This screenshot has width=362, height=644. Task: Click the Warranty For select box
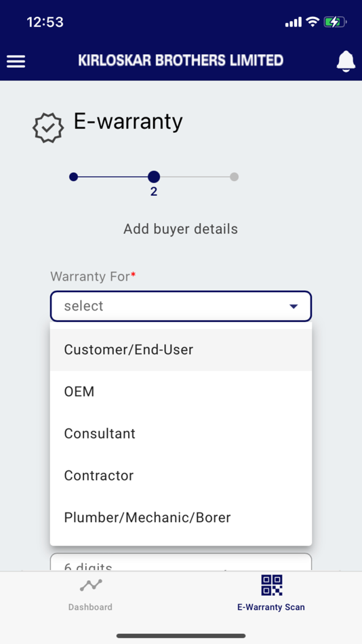[x=181, y=306]
